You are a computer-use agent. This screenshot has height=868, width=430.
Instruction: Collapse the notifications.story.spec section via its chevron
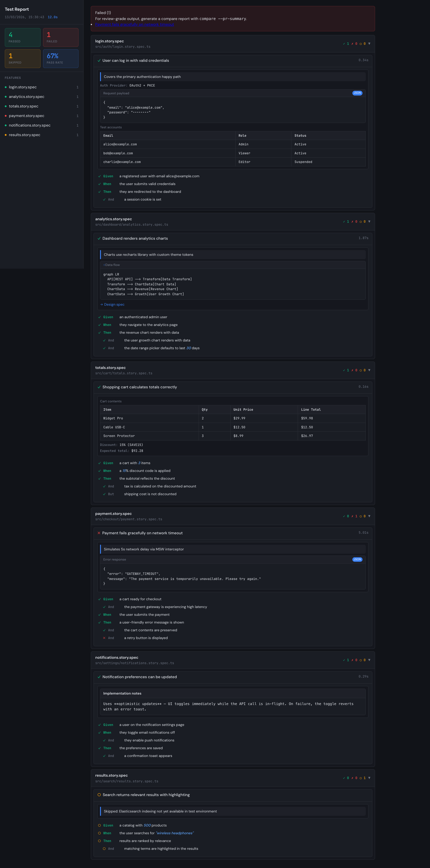[x=369, y=660]
